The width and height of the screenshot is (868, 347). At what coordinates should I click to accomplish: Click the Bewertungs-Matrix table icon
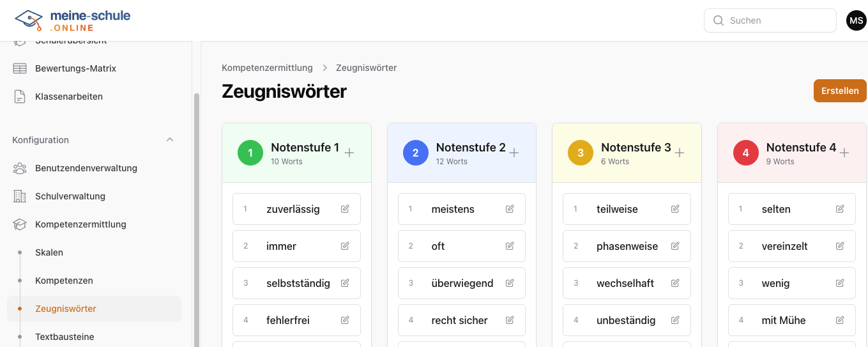tap(20, 68)
